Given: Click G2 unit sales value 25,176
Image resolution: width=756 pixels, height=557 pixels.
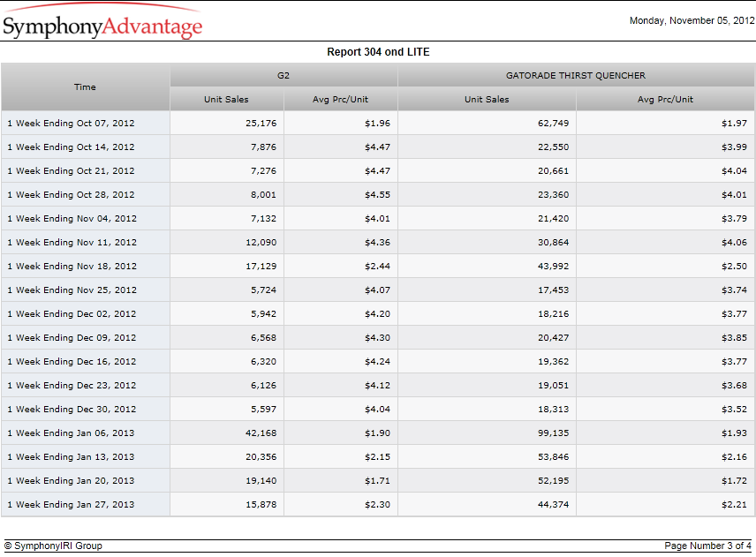Looking at the screenshot, I should point(261,123).
